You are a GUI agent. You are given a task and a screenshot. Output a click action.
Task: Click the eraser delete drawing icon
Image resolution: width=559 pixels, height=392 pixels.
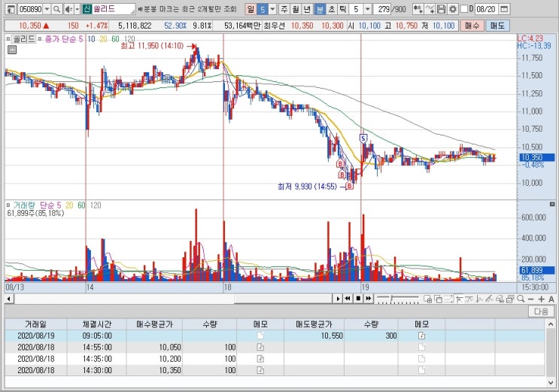(500, 299)
